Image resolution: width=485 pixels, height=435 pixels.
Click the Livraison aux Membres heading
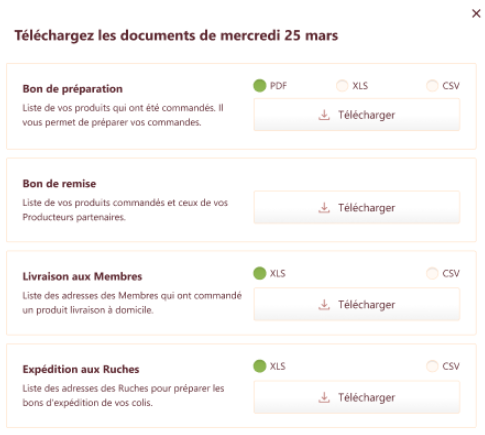(x=82, y=277)
